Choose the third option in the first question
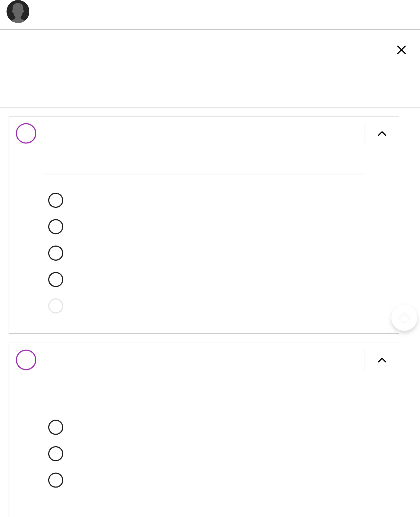This screenshot has width=420, height=517. (x=56, y=253)
